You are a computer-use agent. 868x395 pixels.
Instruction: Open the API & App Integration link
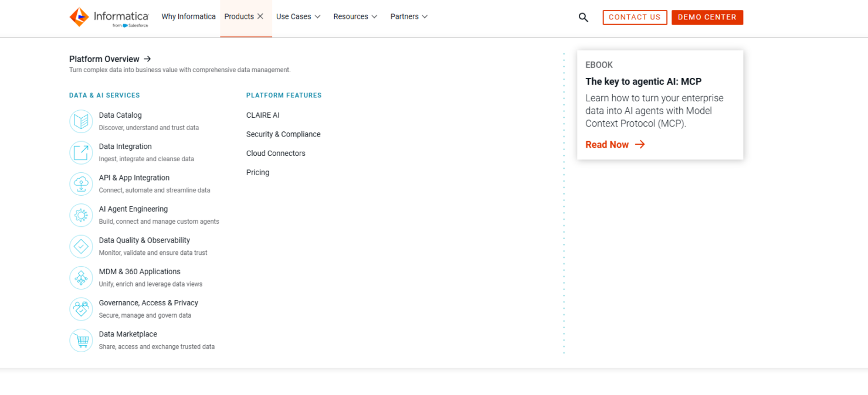[x=134, y=178]
